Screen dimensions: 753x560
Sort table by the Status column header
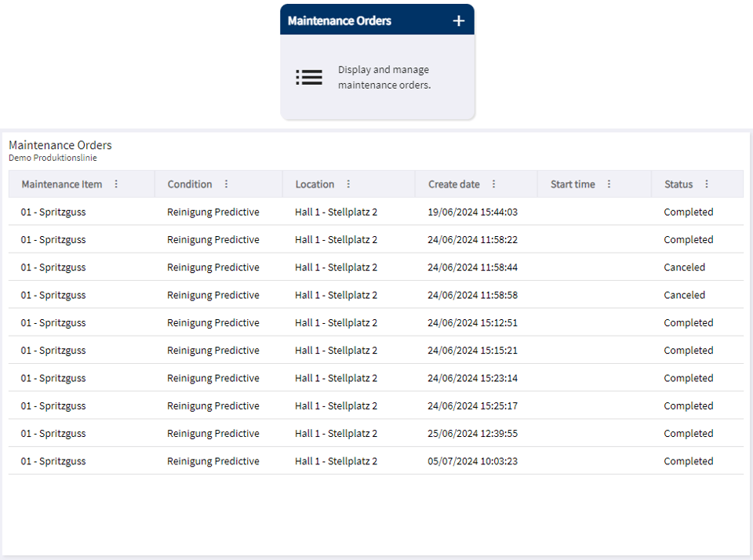(678, 184)
